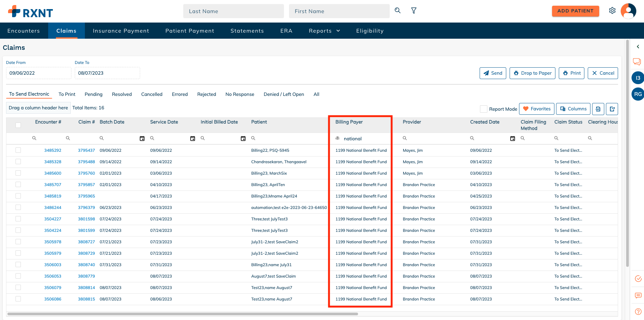Select checkbox for encounter 3485600
The height and width of the screenshot is (320, 644).
coord(18,173)
